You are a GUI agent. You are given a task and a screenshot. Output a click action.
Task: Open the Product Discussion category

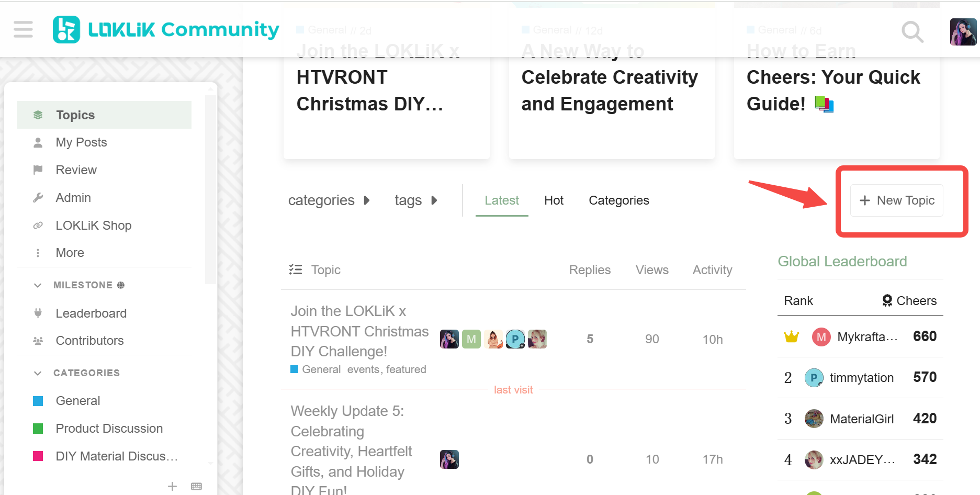104,429
